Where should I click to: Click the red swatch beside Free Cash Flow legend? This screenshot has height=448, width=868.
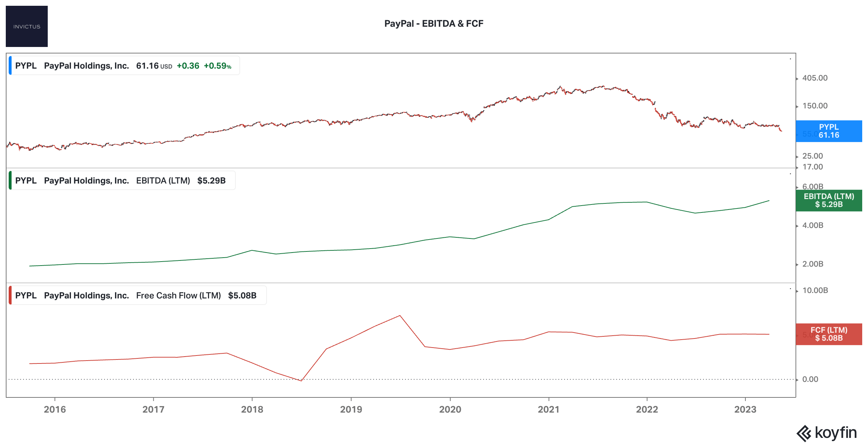10,295
